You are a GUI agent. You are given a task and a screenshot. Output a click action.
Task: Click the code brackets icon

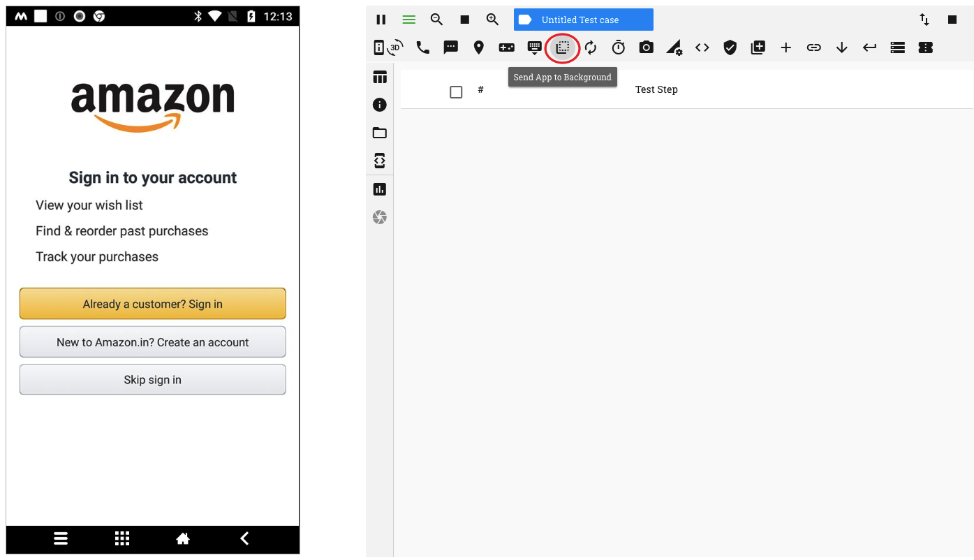tap(702, 47)
